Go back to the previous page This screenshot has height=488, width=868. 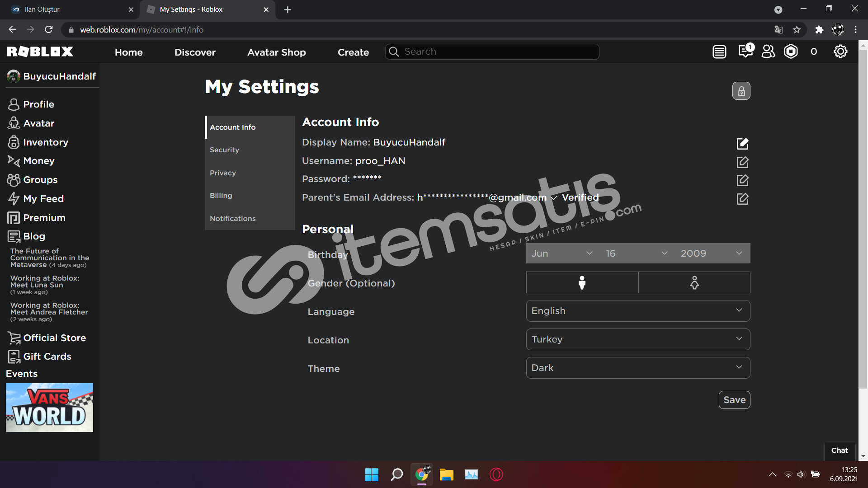pyautogui.click(x=12, y=30)
